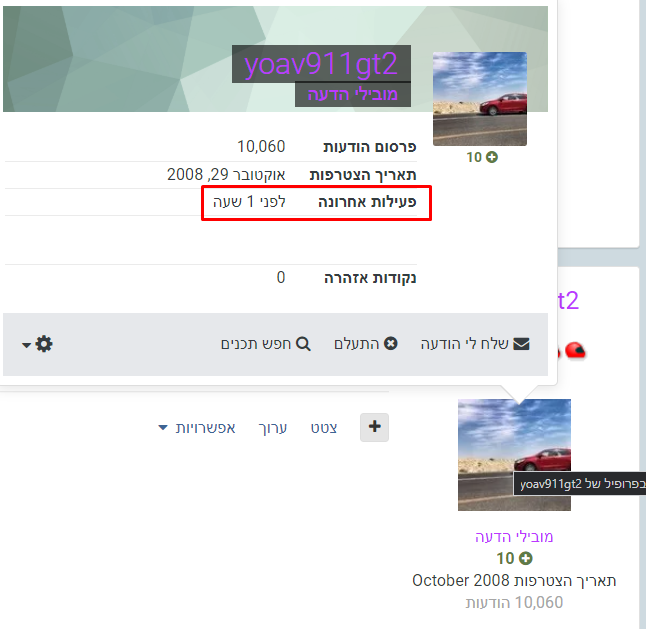Click the warning points value 0
The width and height of the screenshot is (646, 629).
point(281,278)
